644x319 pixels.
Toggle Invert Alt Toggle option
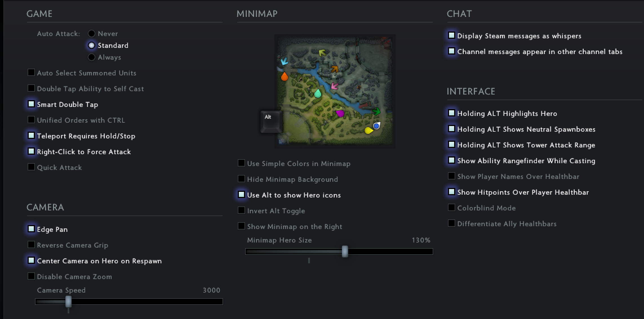240,210
